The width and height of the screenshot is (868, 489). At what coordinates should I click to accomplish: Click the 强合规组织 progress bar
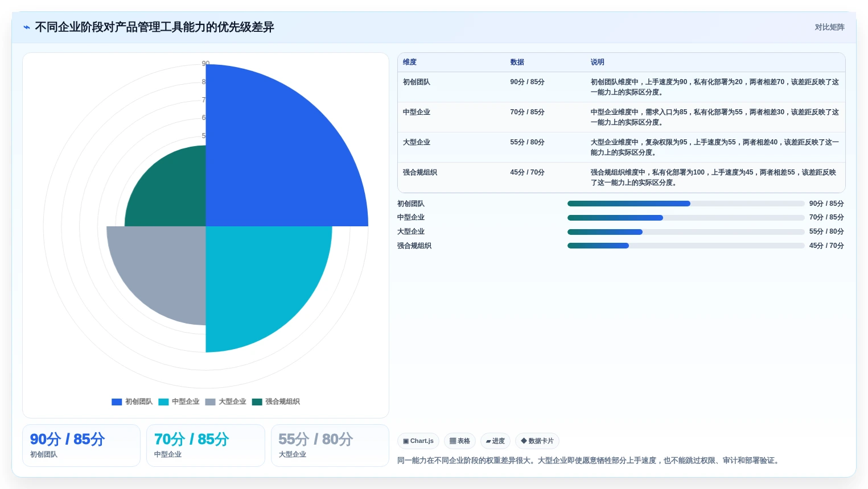coord(686,246)
